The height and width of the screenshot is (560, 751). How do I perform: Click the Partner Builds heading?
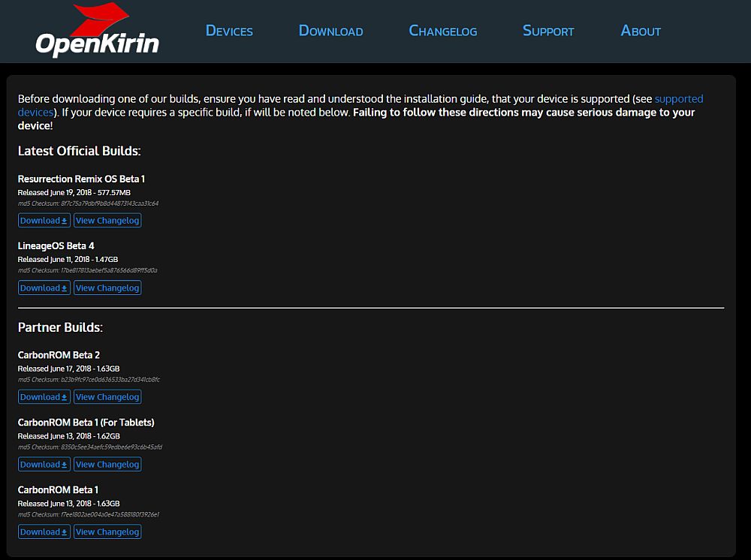tap(60, 327)
